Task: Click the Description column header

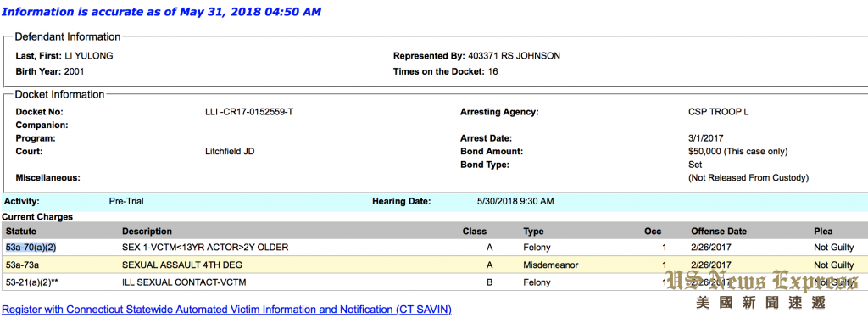Action: point(147,231)
